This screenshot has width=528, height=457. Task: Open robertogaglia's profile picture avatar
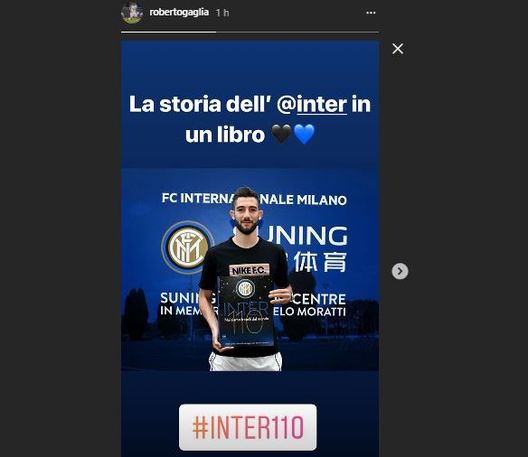coord(132,12)
